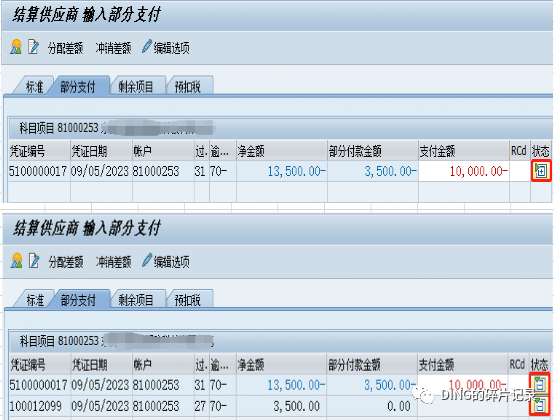
Task: Open 编辑选项 in the lower window toolbar
Action: click(x=166, y=261)
